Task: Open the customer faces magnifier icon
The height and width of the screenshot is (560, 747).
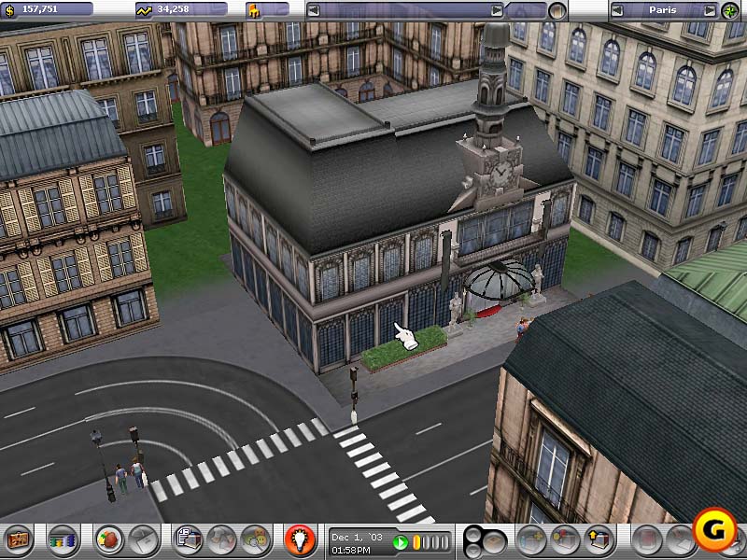Action: (x=256, y=540)
